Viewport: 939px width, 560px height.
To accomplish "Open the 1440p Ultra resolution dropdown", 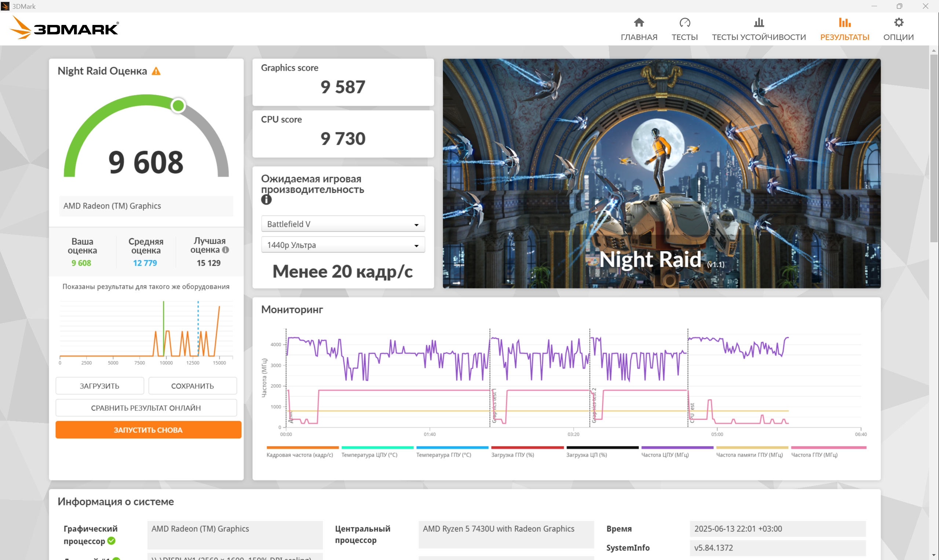I will (343, 245).
